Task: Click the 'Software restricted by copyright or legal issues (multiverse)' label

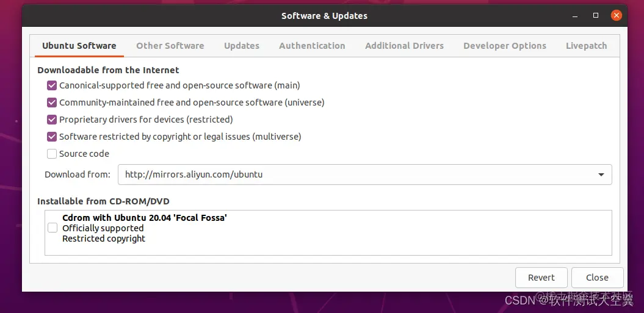Action: click(180, 137)
